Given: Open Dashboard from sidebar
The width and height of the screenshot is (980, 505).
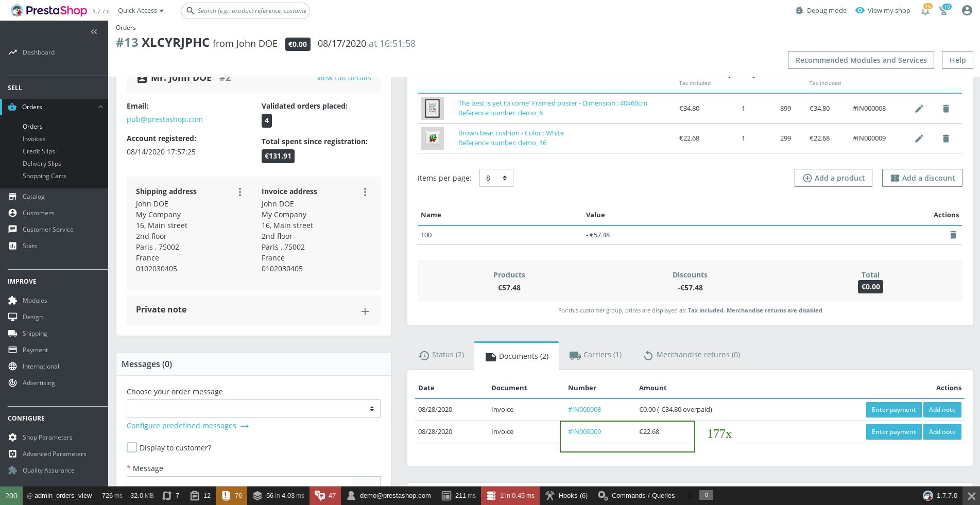Looking at the screenshot, I should 38,53.
